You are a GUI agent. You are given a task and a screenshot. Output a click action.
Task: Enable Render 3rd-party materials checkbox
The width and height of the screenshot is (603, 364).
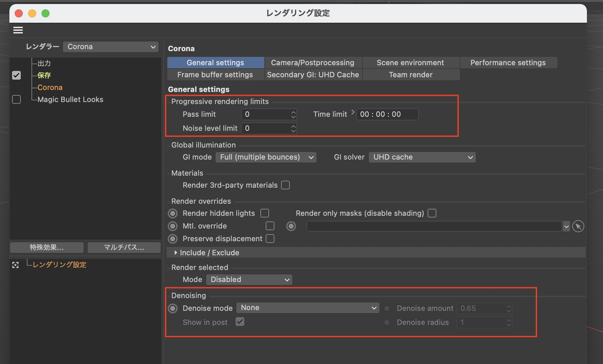(285, 185)
